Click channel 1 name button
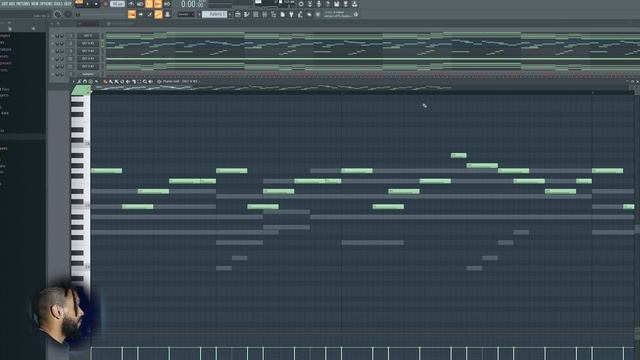The image size is (640, 360). coord(88,36)
